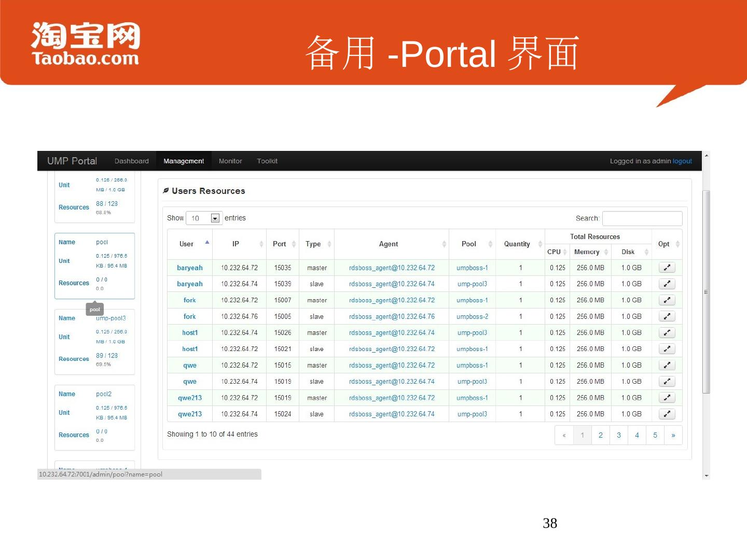This screenshot has height=560, width=747.
Task: Click expand icon for qwe213 slave row
Action: tap(667, 414)
